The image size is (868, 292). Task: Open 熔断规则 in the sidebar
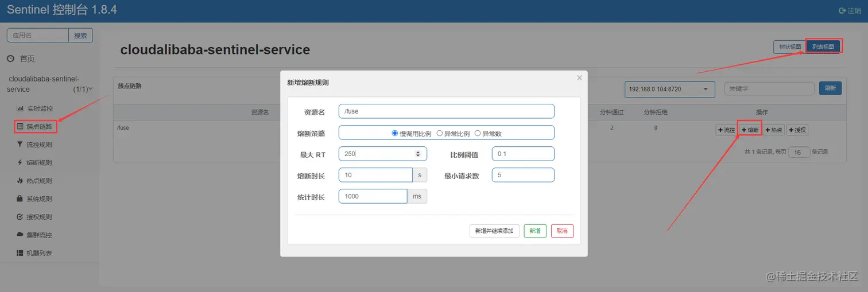point(40,162)
